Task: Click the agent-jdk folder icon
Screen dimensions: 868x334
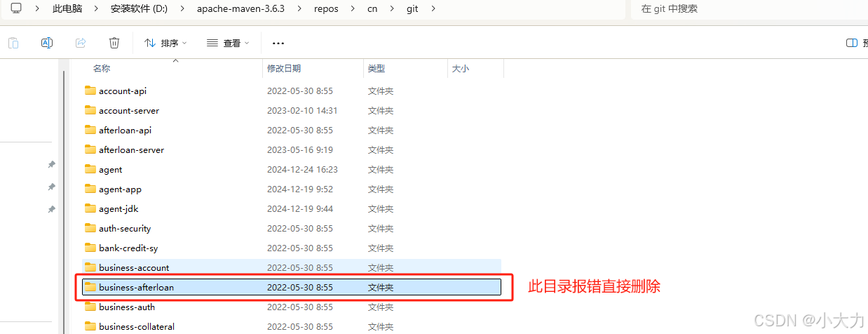Action: click(90, 208)
